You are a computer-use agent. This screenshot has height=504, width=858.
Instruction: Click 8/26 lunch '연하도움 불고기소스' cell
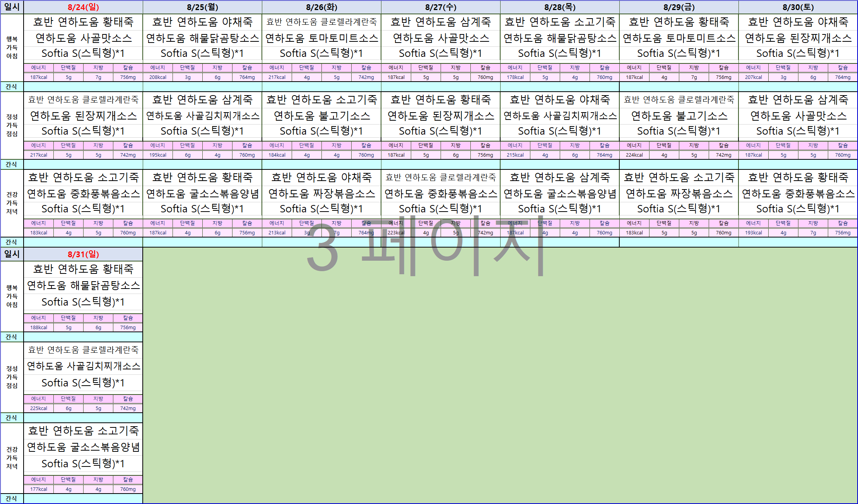321,116
